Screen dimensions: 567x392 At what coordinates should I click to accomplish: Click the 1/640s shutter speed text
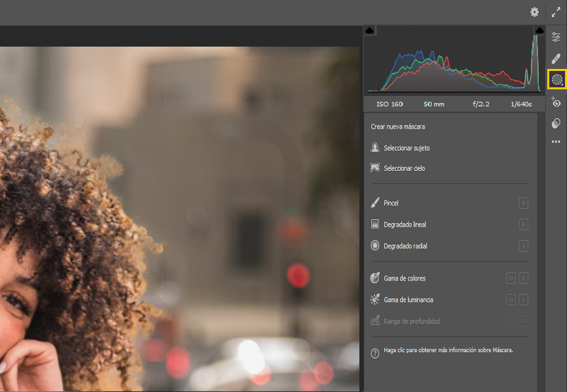521,104
